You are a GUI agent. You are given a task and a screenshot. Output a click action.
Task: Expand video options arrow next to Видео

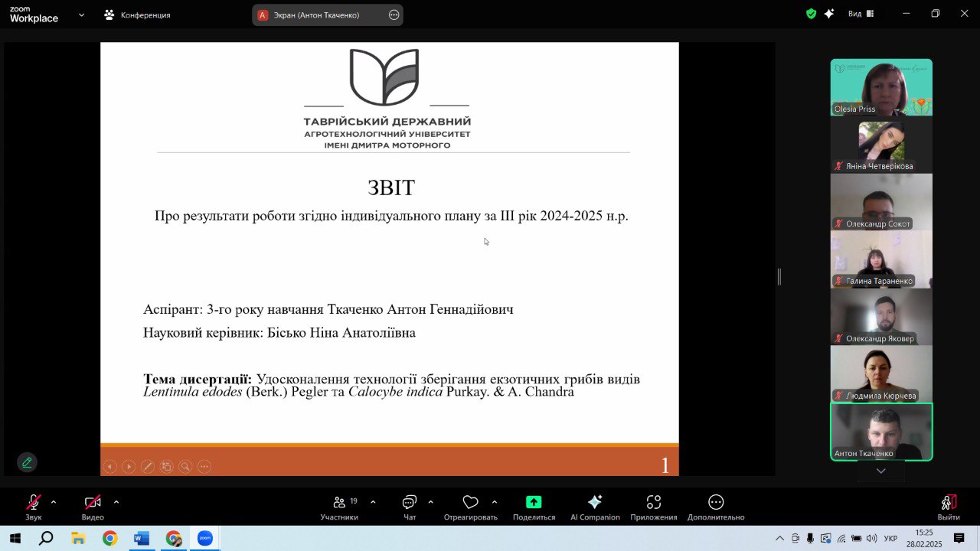pyautogui.click(x=116, y=502)
